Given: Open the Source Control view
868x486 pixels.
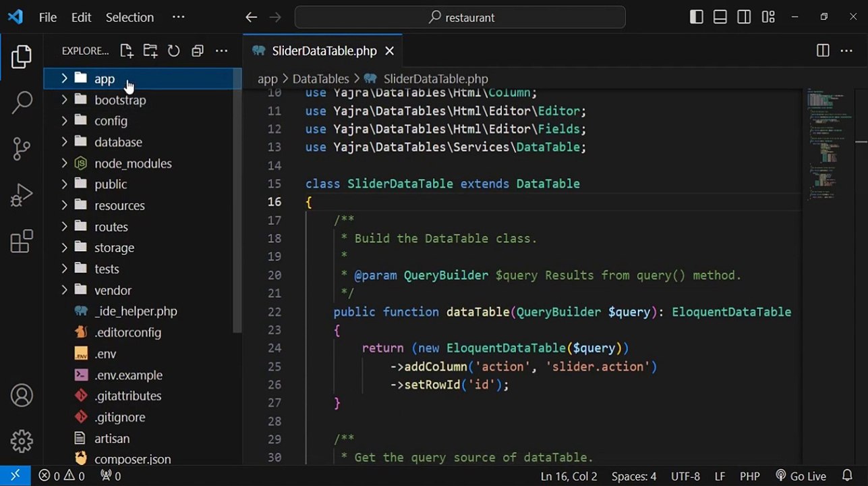Looking at the screenshot, I should point(22,148).
